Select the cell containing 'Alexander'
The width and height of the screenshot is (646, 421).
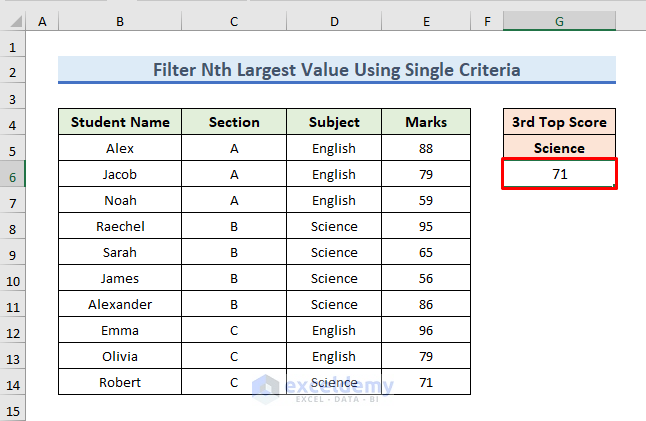point(120,304)
